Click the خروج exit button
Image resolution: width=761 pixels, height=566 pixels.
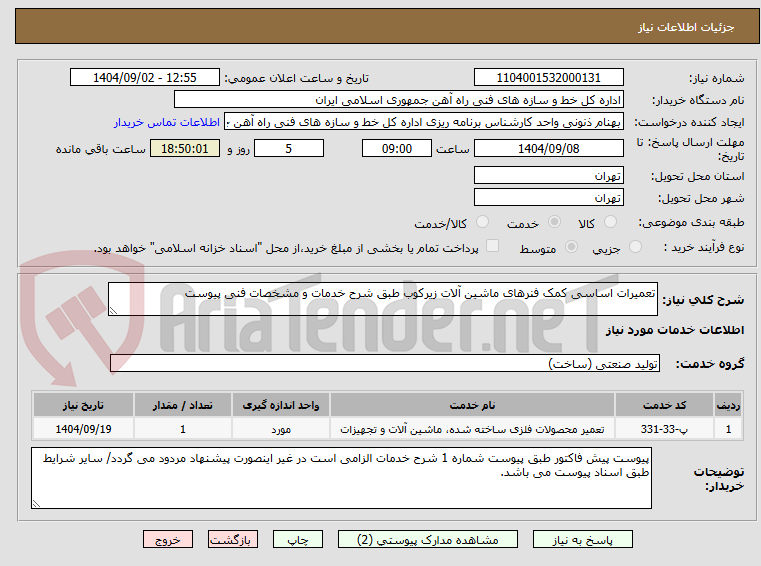167,539
